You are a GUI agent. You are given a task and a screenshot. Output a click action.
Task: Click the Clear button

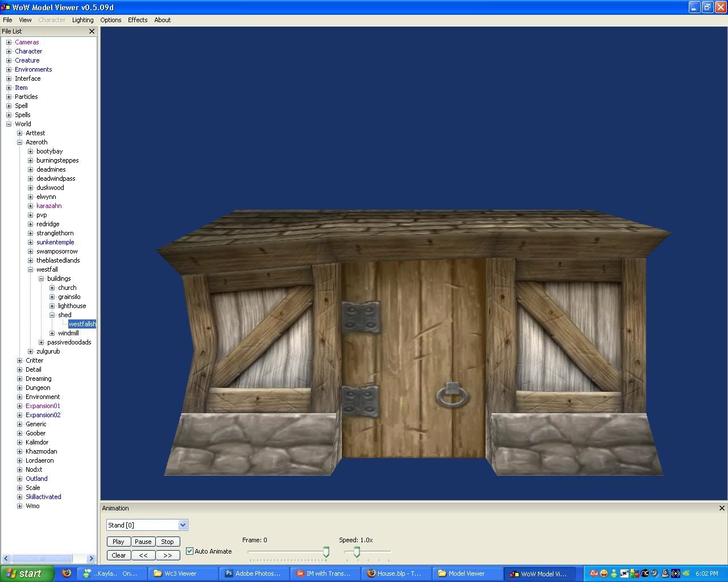(118, 555)
